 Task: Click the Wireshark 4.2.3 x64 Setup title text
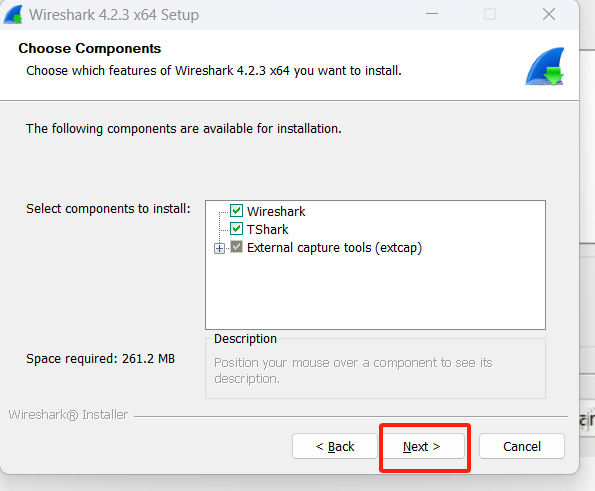tap(114, 15)
